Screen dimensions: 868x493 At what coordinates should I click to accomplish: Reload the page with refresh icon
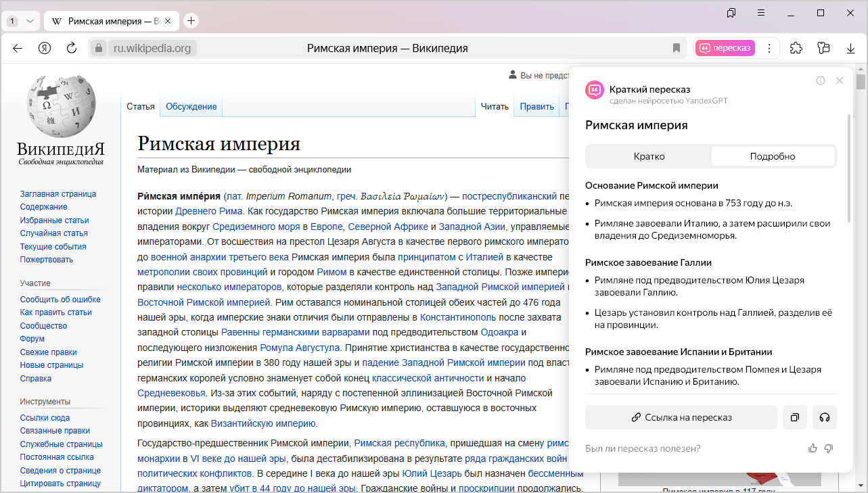click(x=72, y=48)
